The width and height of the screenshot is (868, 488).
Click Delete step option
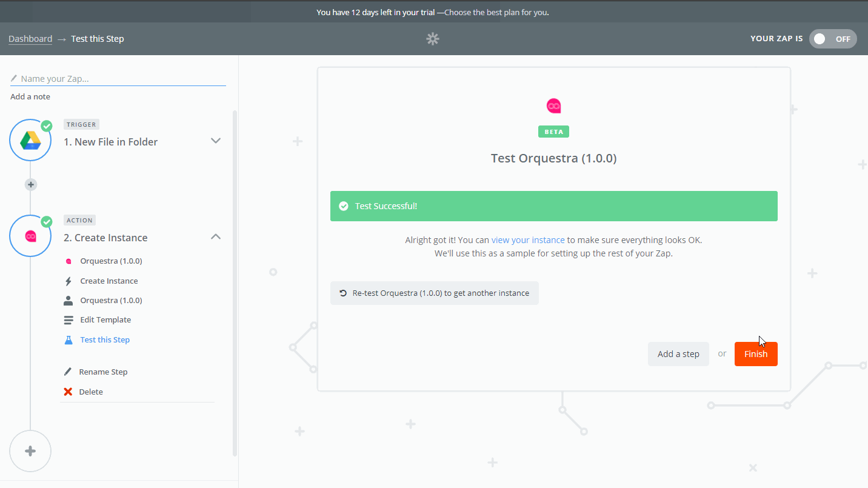(91, 392)
